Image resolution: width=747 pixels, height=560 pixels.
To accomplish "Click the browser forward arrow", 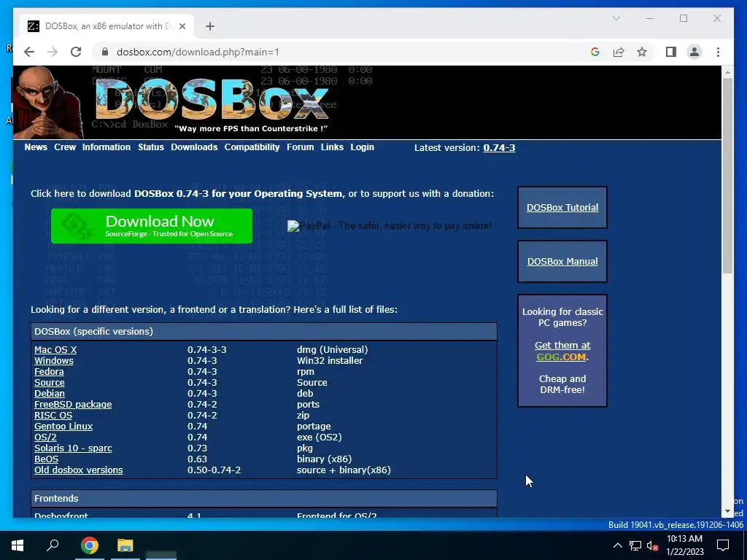I will (x=53, y=52).
